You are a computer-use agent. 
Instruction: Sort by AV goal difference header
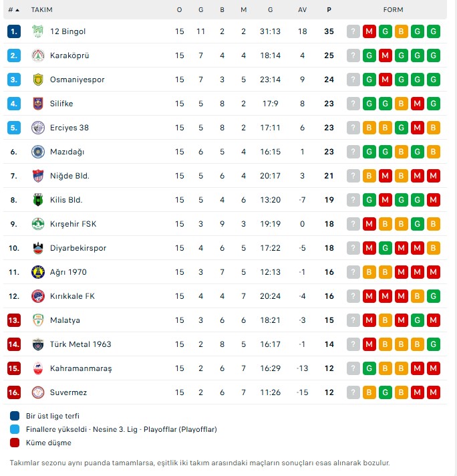[x=303, y=10]
